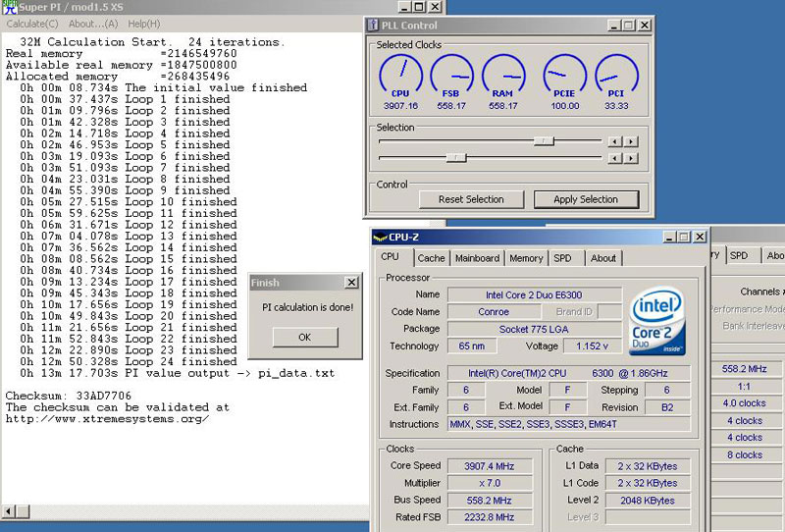Image resolution: width=785 pixels, height=532 pixels.
Task: Open the About menu in Super PI
Action: pyautogui.click(x=93, y=24)
